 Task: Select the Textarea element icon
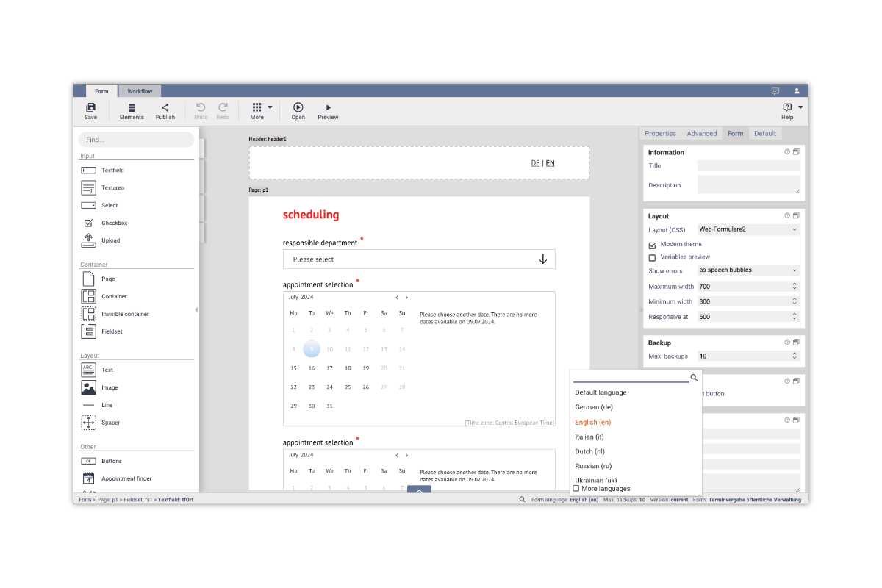point(88,187)
